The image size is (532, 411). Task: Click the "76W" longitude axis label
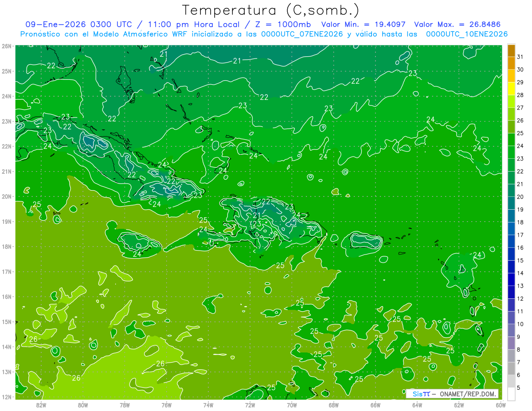click(x=167, y=405)
